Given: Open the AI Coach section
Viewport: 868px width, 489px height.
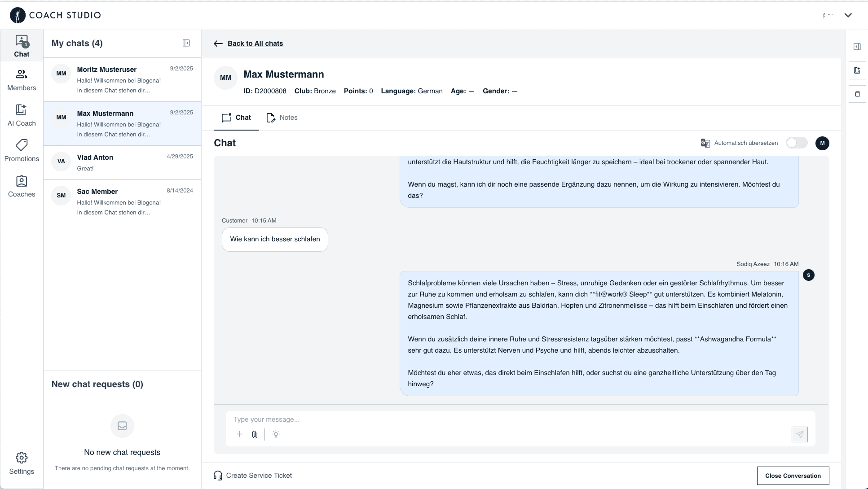Looking at the screenshot, I should click(x=22, y=116).
